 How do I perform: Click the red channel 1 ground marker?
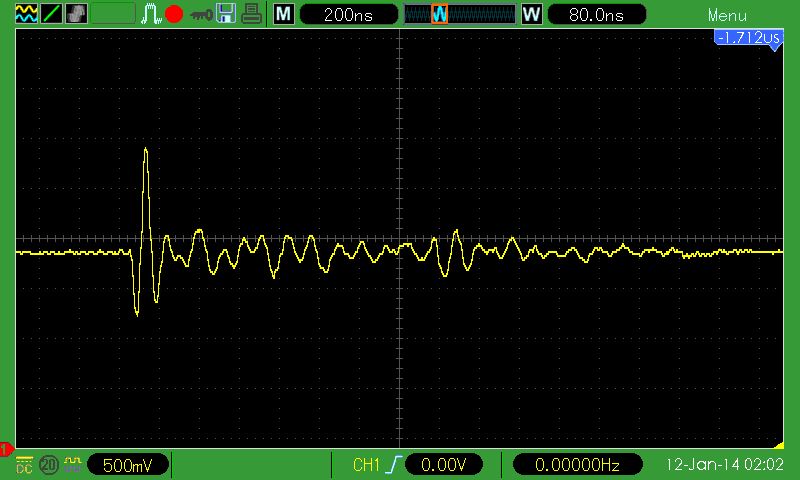[x=6, y=449]
